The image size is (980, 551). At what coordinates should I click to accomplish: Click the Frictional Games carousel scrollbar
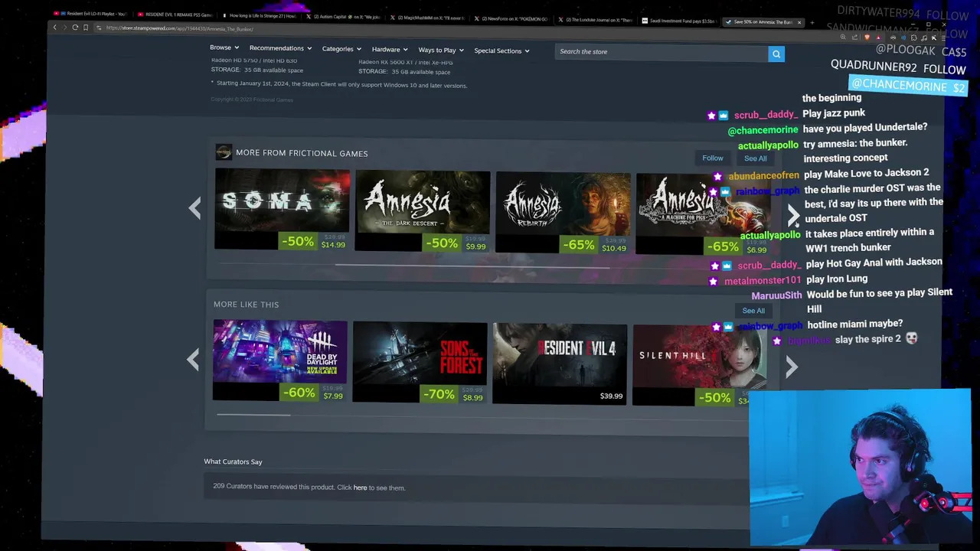coord(472,266)
